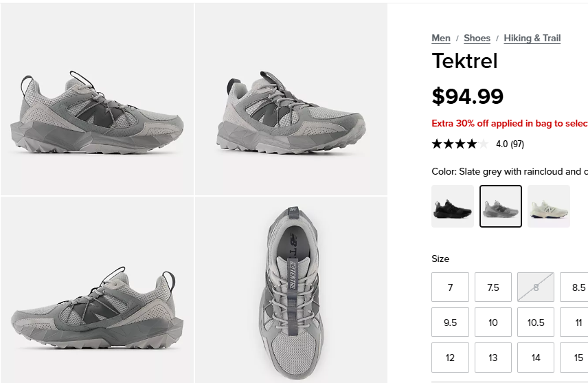The image size is (588, 383).
Task: Choose size 9.5
Action: pos(450,322)
